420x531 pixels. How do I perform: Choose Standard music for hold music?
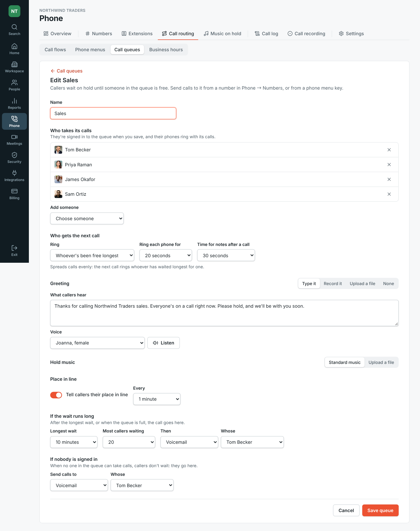coord(344,362)
